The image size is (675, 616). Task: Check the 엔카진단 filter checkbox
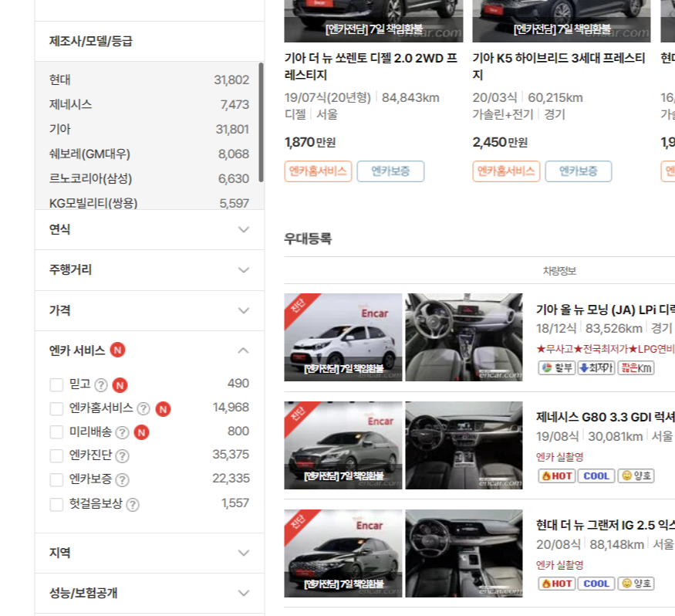coord(56,455)
